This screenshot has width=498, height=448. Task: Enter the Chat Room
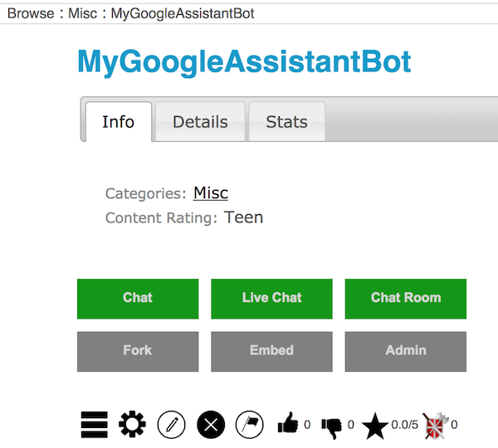406,299
